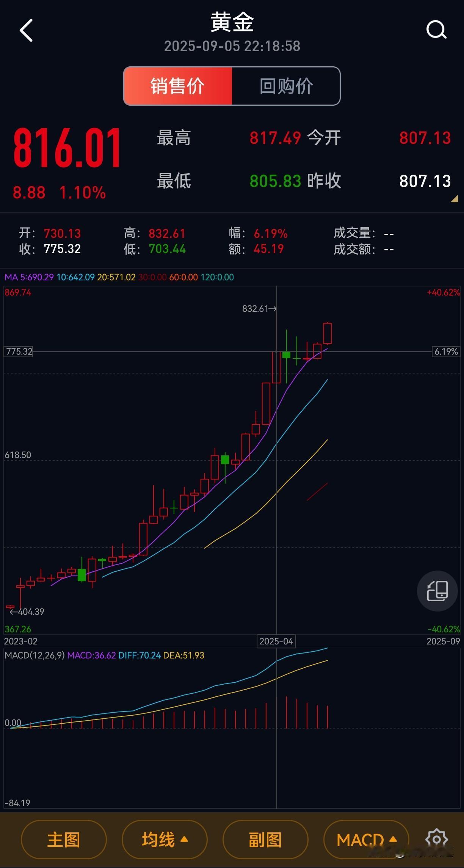Tap the +40.62% top right axis label
The height and width of the screenshot is (868, 464).
coord(443,292)
